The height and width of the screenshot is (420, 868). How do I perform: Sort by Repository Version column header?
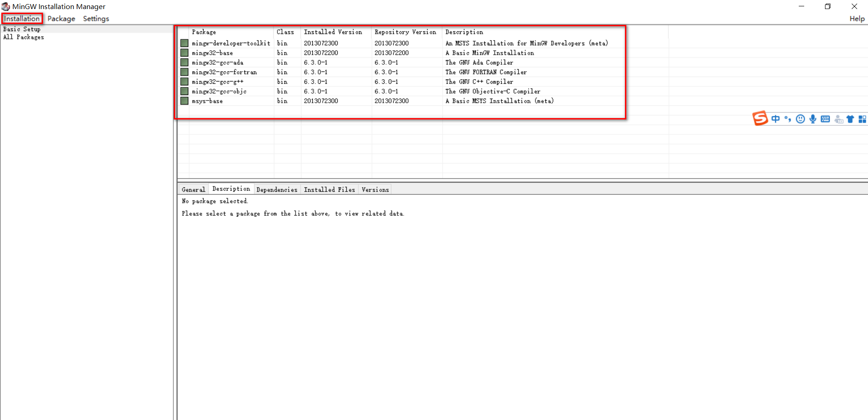click(x=407, y=32)
